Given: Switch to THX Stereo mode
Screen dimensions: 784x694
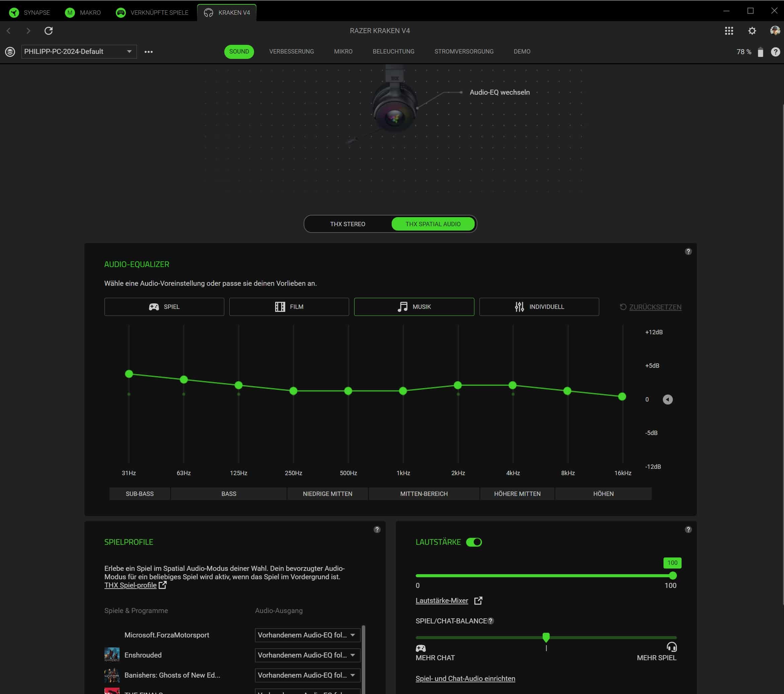Looking at the screenshot, I should pos(347,224).
